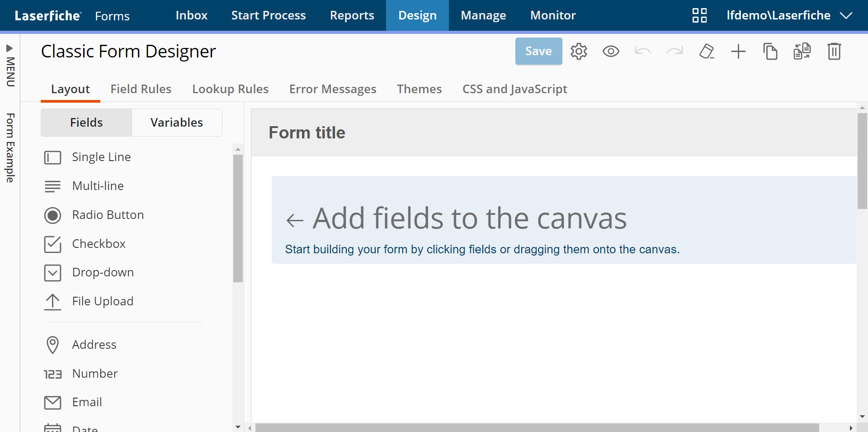
Task: Click the copy form icon
Action: 770,52
